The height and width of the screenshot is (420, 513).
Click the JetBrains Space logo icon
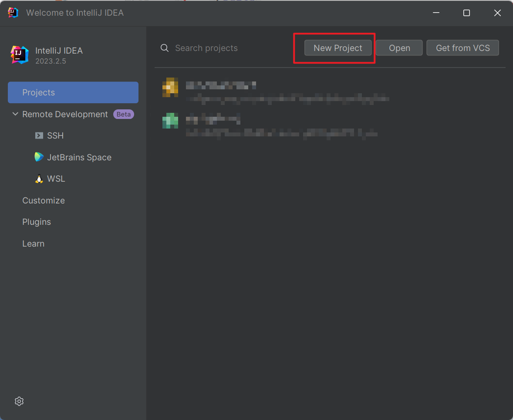coord(39,157)
